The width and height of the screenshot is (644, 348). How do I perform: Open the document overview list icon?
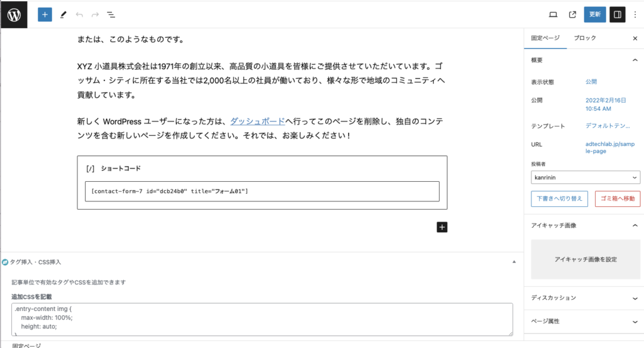(111, 14)
